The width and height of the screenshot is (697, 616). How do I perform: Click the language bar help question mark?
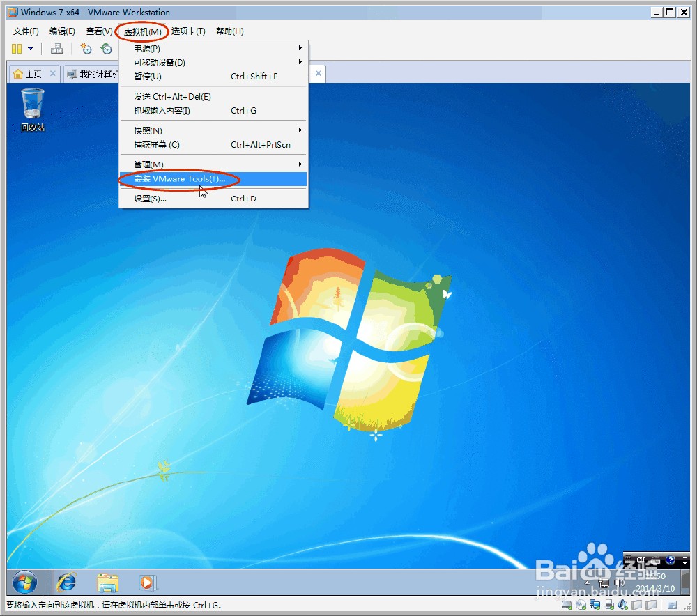point(671,560)
